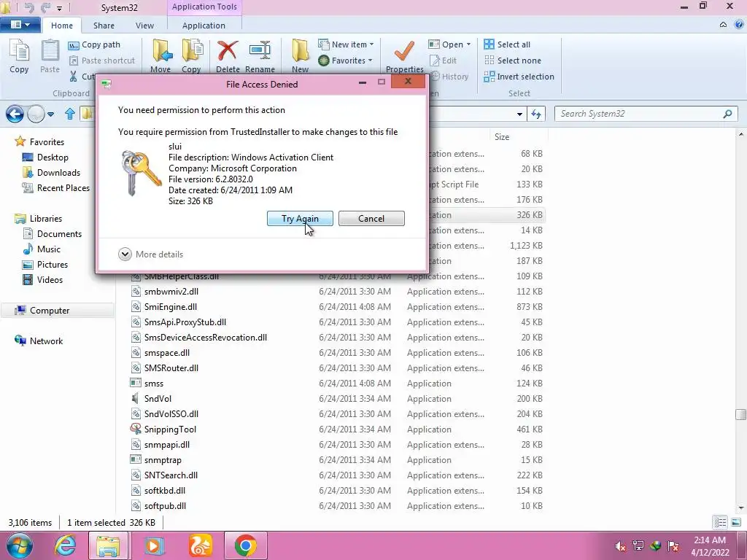Click Select none in ribbon
This screenshot has width=747, height=560.
(x=513, y=61)
